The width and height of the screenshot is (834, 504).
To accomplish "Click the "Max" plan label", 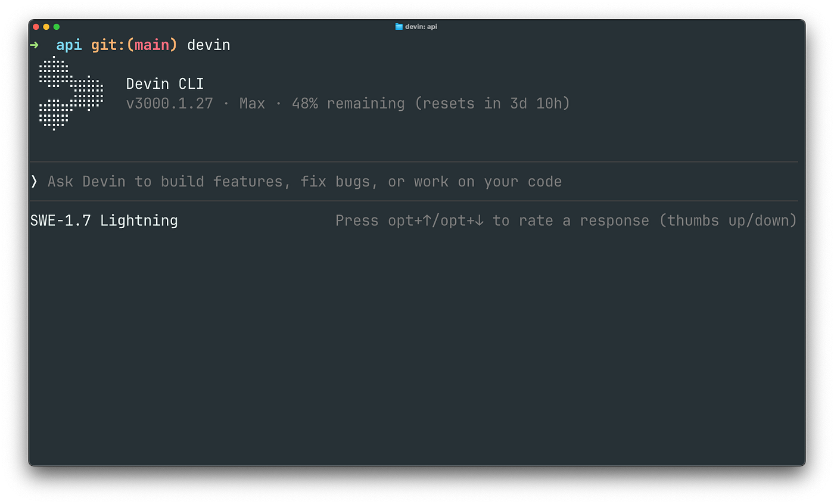I will click(252, 104).
